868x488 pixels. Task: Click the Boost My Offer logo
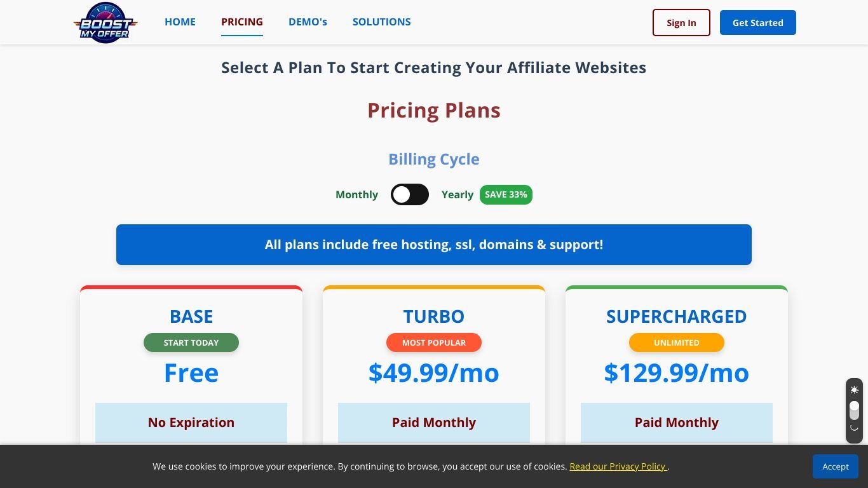tap(105, 23)
